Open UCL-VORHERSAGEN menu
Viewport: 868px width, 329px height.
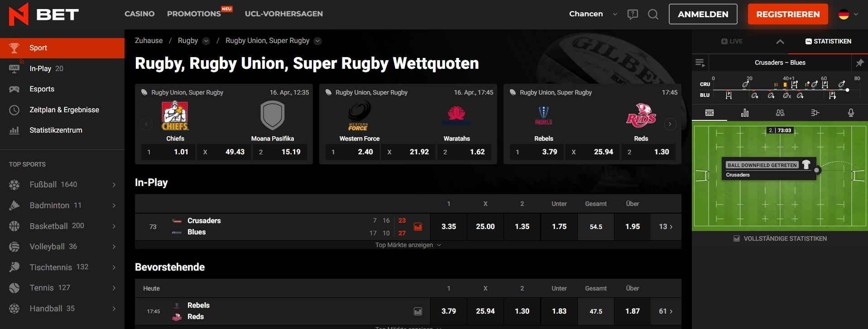pyautogui.click(x=284, y=14)
